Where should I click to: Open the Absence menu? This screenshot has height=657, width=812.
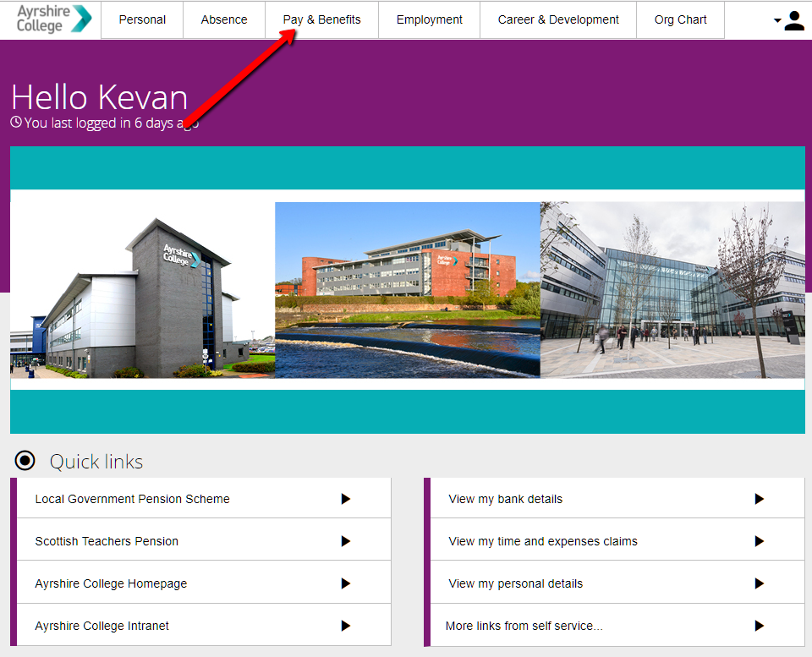coord(223,19)
